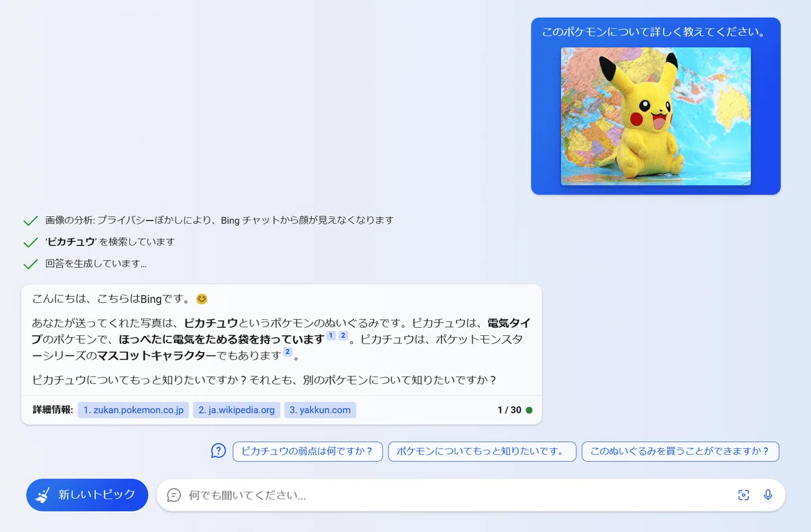Start a new topic with 新しいトピック button
The height and width of the screenshot is (532, 811).
click(x=87, y=495)
